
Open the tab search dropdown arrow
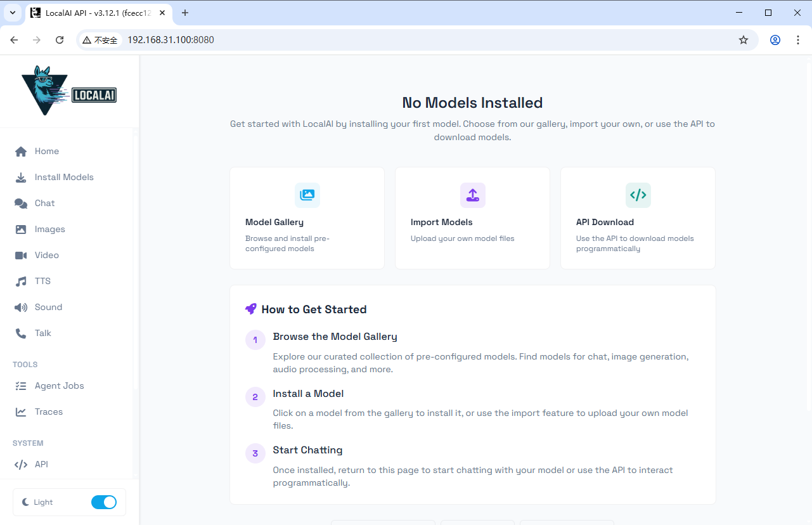12,13
